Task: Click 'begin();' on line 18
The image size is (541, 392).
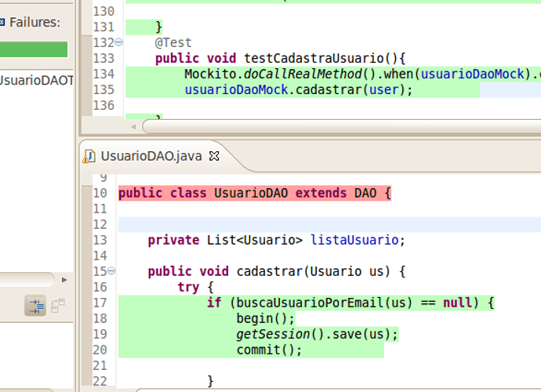Action: pyautogui.click(x=265, y=318)
